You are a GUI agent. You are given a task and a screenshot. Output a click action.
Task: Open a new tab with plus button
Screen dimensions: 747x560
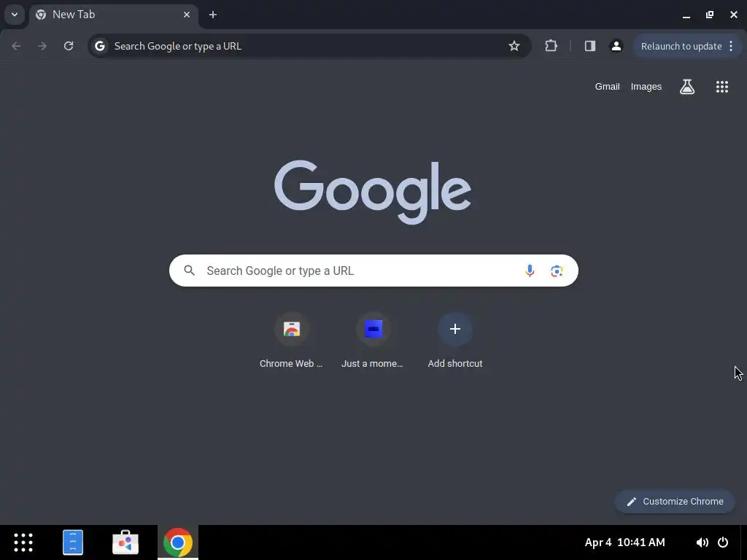click(213, 15)
